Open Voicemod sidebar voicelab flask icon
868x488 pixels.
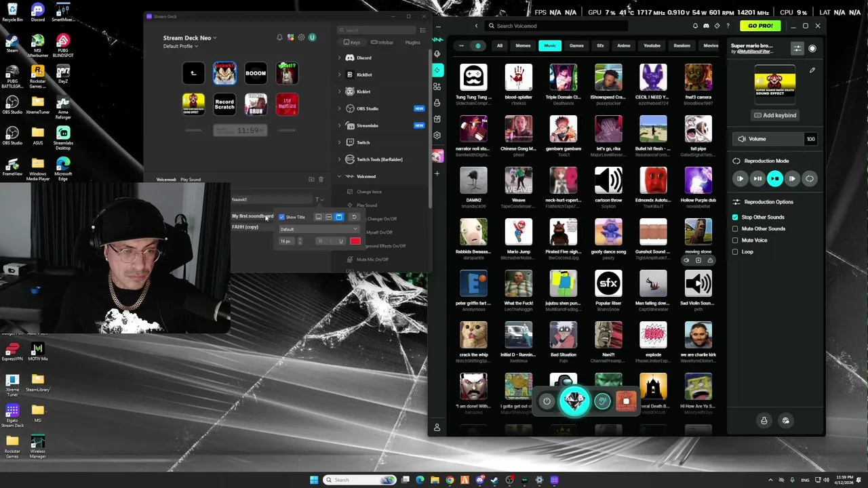coord(437,102)
